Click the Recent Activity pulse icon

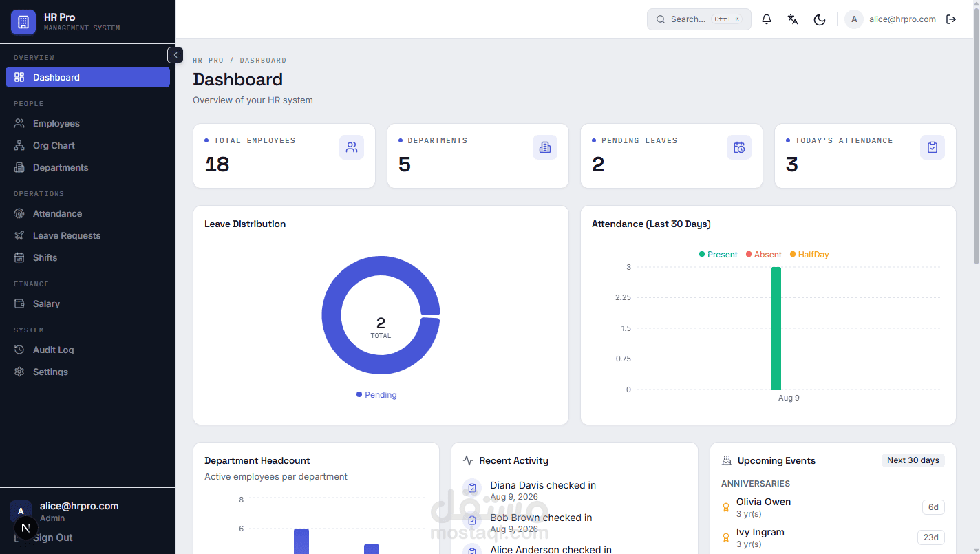468,460
